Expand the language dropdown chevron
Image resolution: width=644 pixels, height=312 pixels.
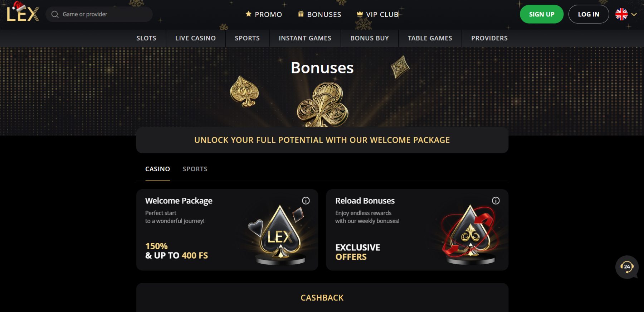(634, 14)
